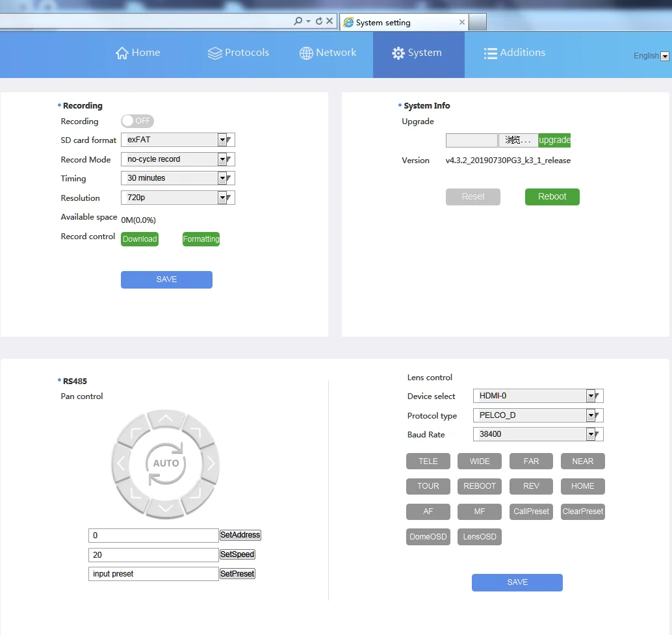Expand the Record Mode dropdown
This screenshot has width=672, height=635.
coord(178,159)
